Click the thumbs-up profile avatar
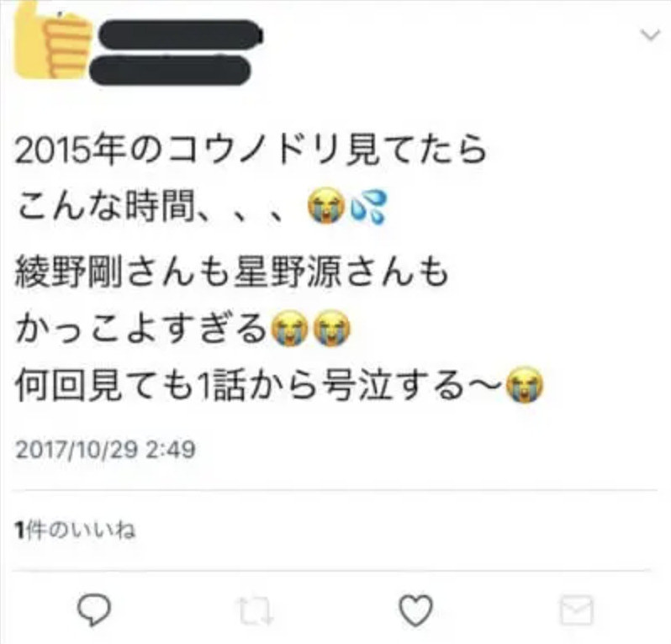671x644 pixels. (x=52, y=41)
